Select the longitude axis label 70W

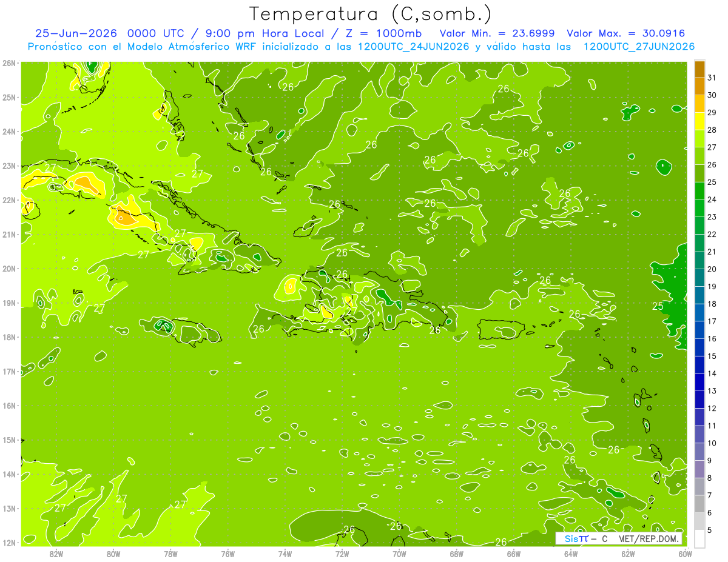(x=399, y=554)
